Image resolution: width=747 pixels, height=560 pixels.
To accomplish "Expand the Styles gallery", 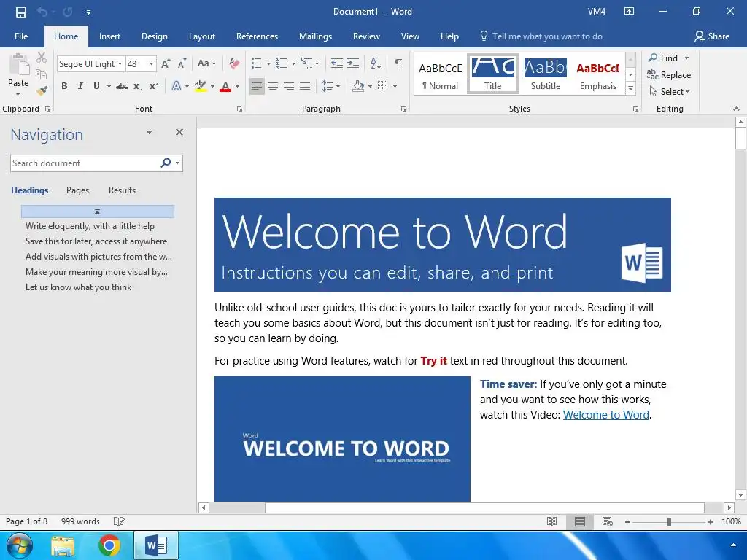I will [631, 88].
